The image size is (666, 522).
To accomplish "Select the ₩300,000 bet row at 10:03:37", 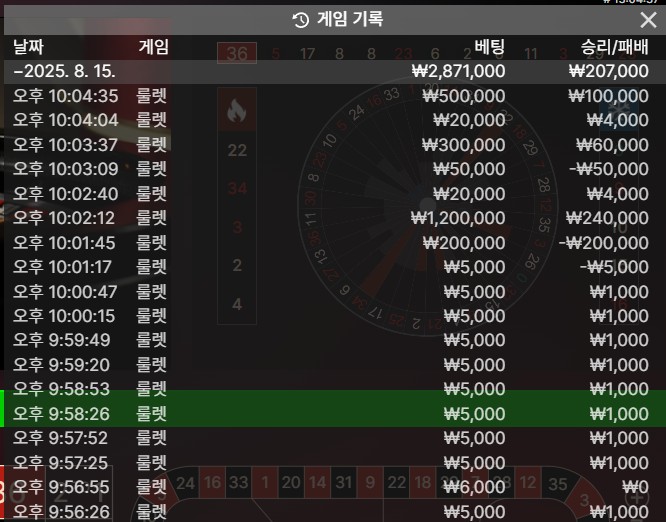I will 333,145.
